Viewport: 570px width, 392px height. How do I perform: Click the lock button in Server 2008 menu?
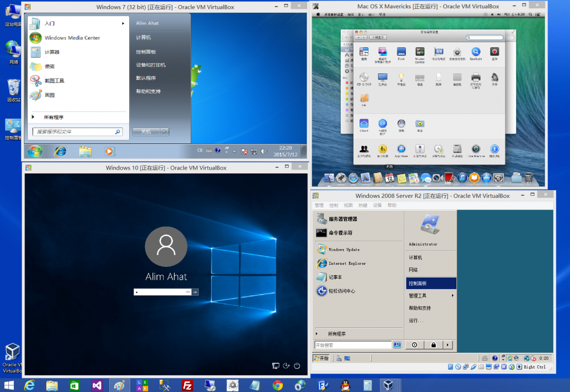pyautogui.click(x=433, y=345)
